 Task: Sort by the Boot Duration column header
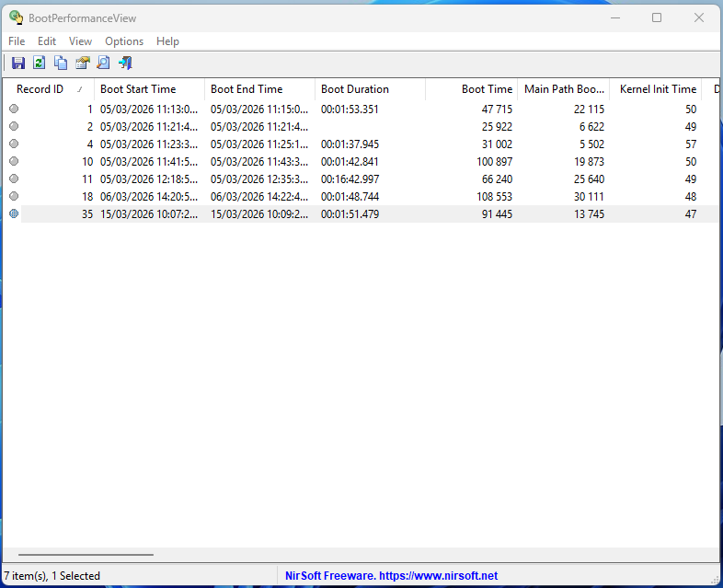tap(370, 89)
